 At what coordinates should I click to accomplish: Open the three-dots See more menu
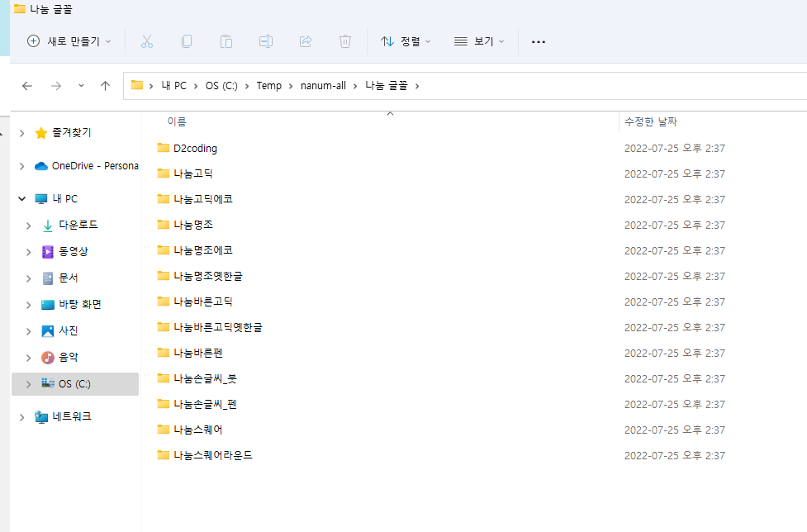[x=539, y=42]
